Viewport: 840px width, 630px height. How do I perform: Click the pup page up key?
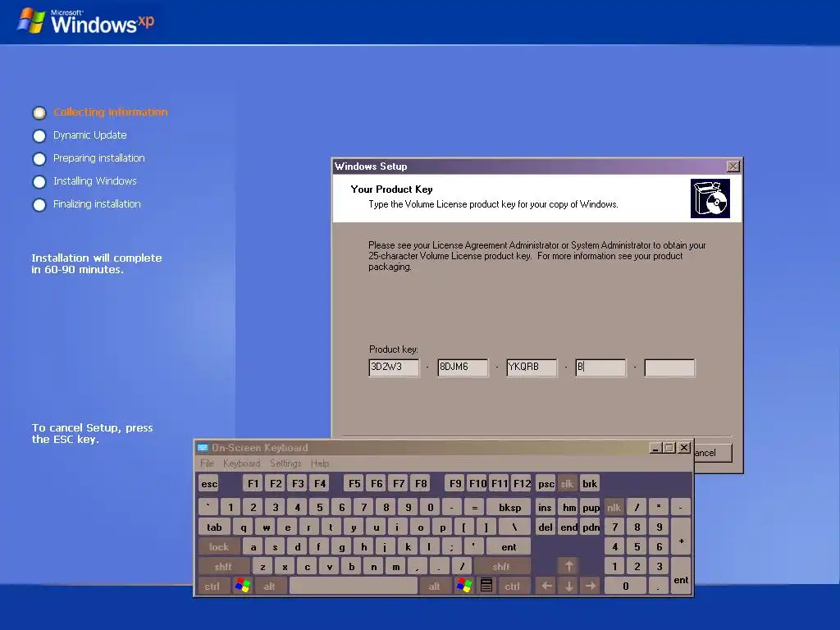tap(591, 507)
